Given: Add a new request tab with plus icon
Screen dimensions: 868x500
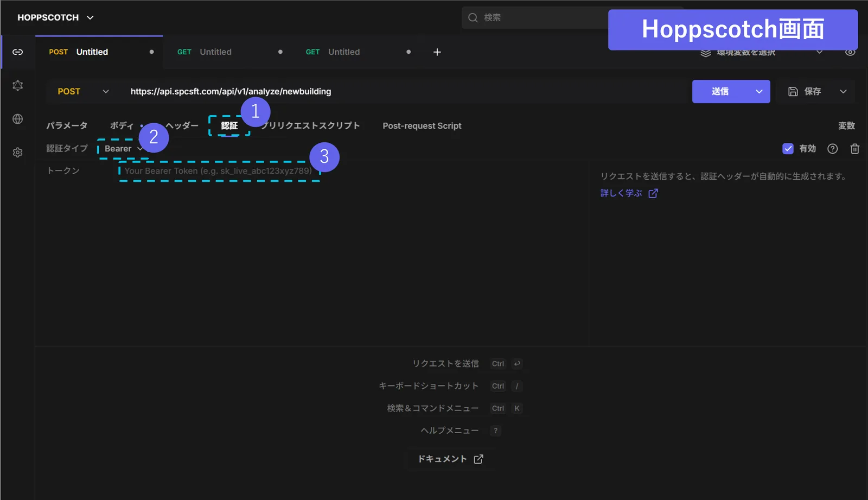Looking at the screenshot, I should 437,52.
